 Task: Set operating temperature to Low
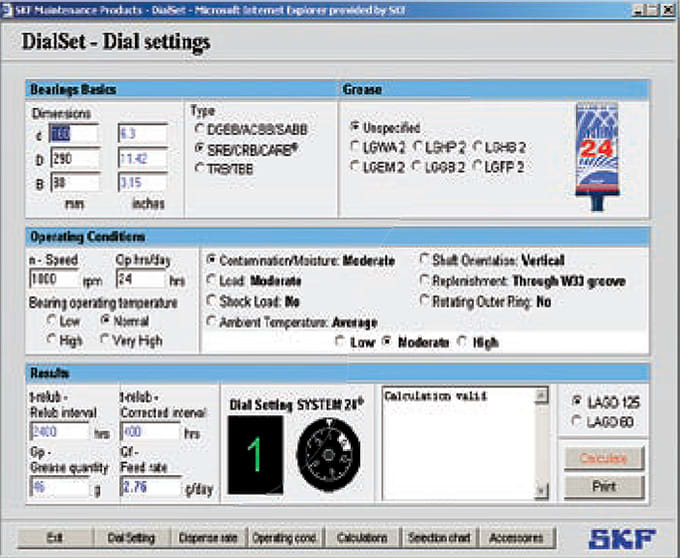(51, 320)
